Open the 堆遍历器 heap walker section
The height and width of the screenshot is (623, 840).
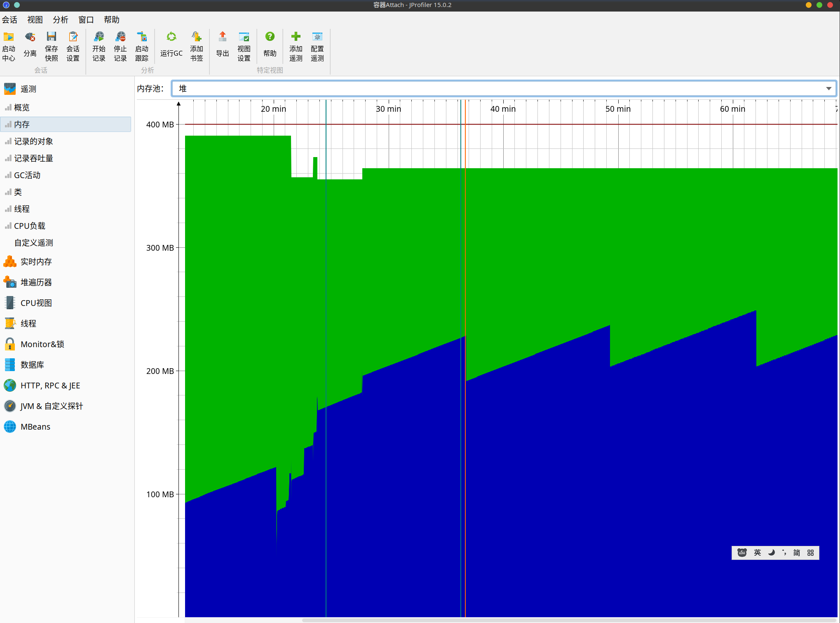point(36,282)
